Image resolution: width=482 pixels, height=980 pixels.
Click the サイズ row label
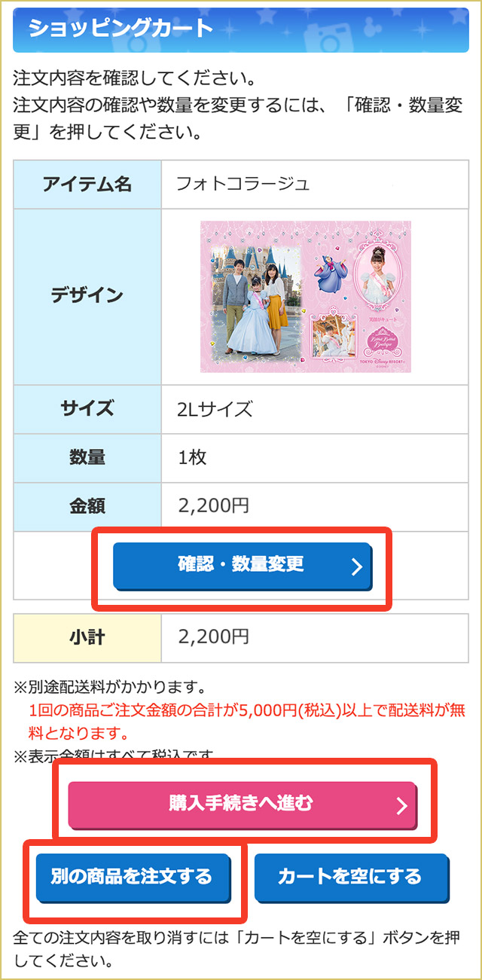tap(87, 409)
